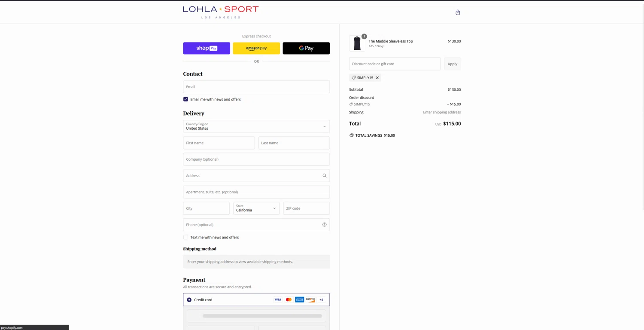
Task: Click the $115.00 total amount
Action: pos(452,124)
